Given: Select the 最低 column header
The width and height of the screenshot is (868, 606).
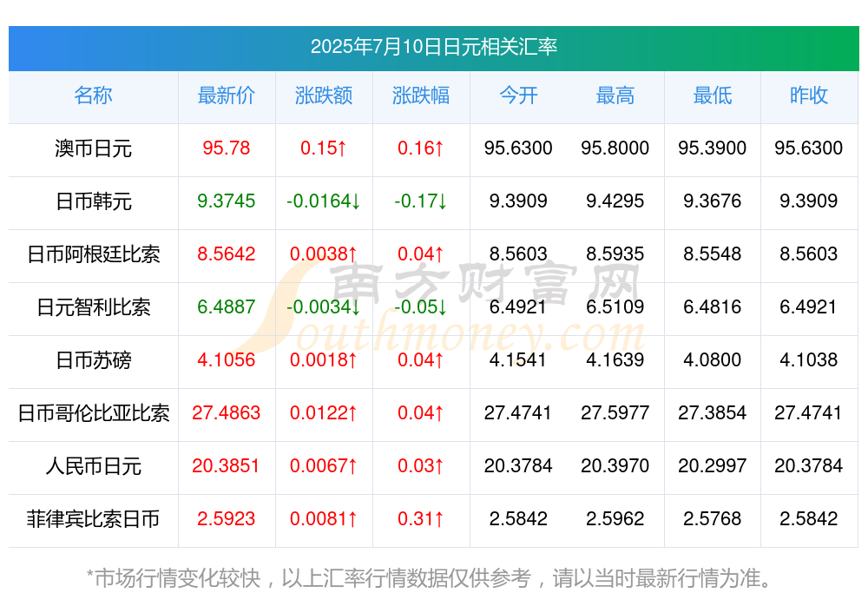Looking at the screenshot, I should (x=712, y=96).
